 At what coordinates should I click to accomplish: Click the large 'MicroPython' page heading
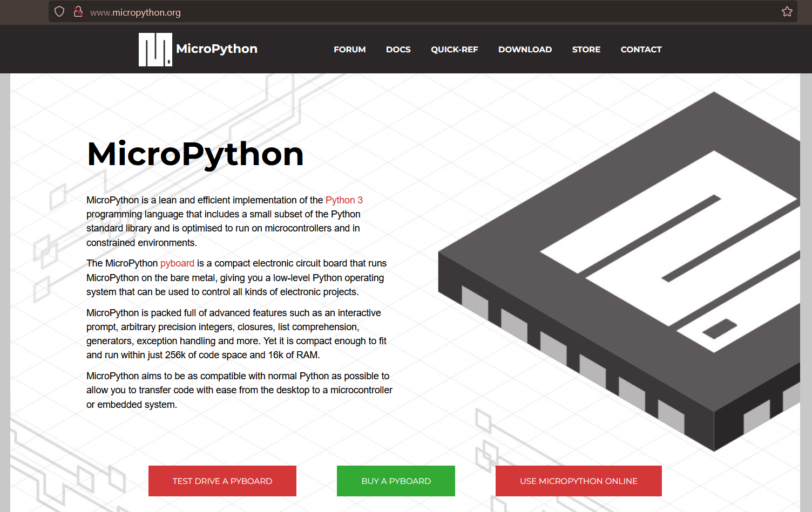(x=195, y=154)
